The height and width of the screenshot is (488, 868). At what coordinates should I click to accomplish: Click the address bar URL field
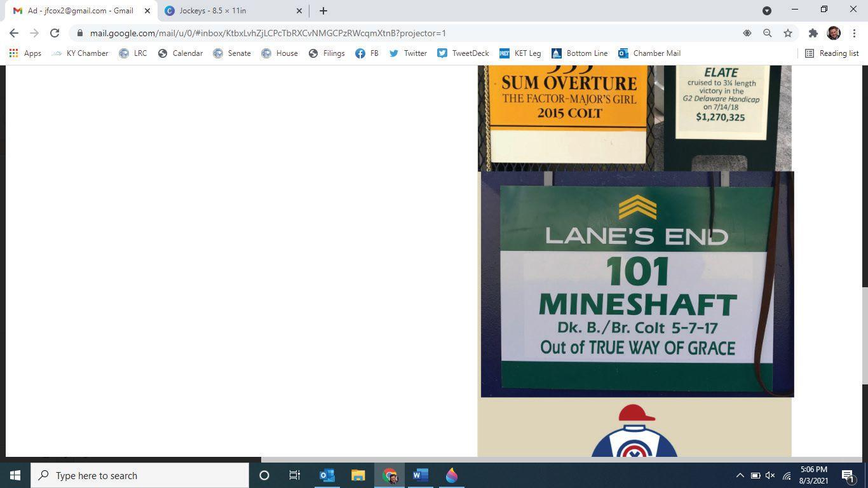(x=407, y=33)
